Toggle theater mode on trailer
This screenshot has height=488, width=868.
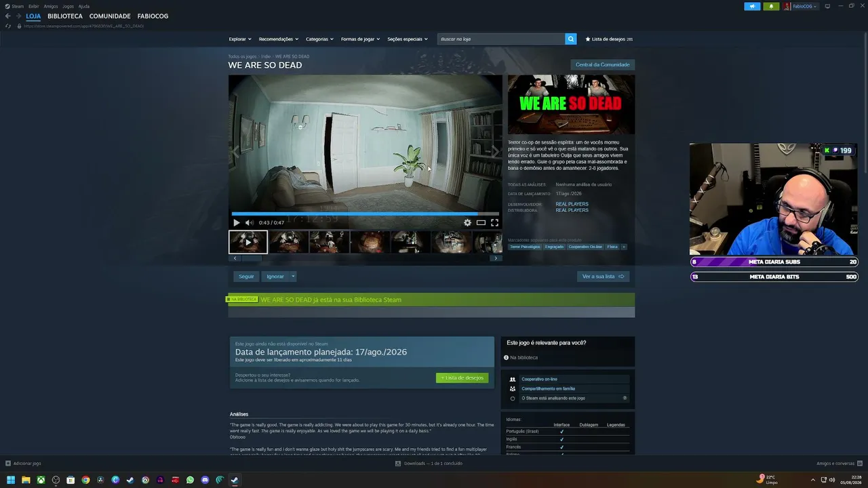pos(481,222)
